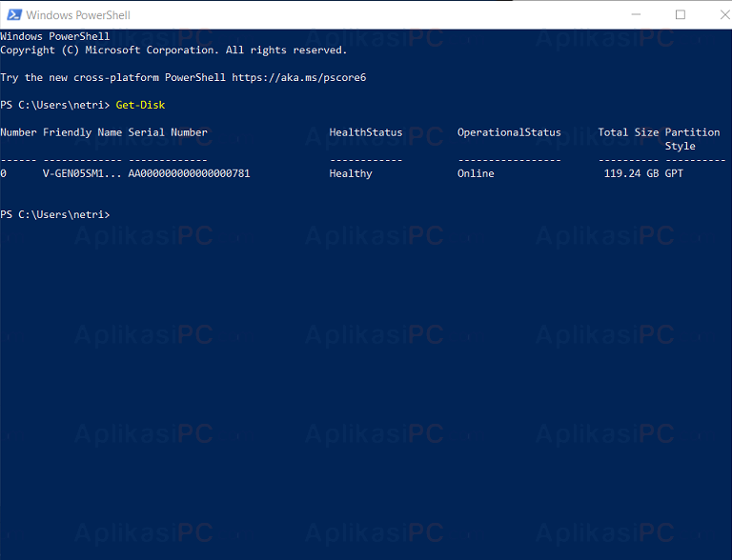Click the disk number value '0'
This screenshot has width=732, height=560.
pyautogui.click(x=3, y=173)
